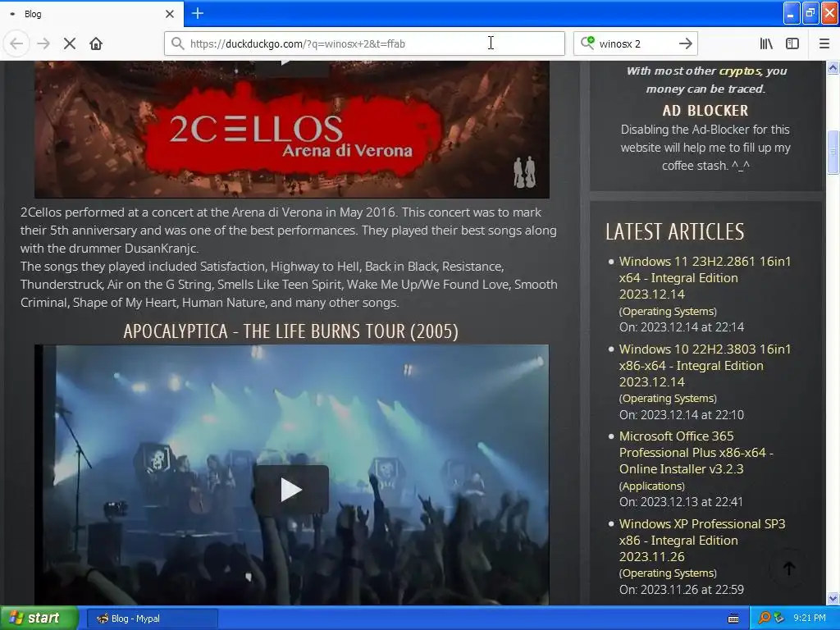Image resolution: width=840 pixels, height=630 pixels.
Task: Toggle the sidebar view
Action: [x=792, y=43]
